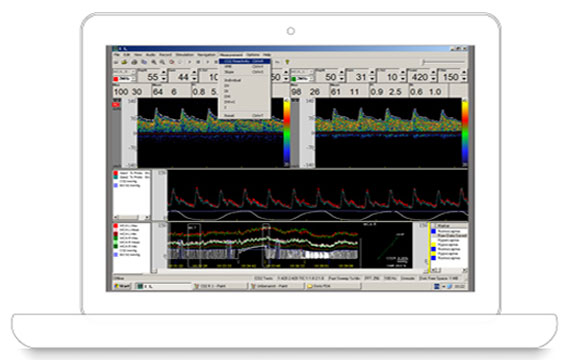
Task: Open the Record menu
Action: [x=165, y=55]
